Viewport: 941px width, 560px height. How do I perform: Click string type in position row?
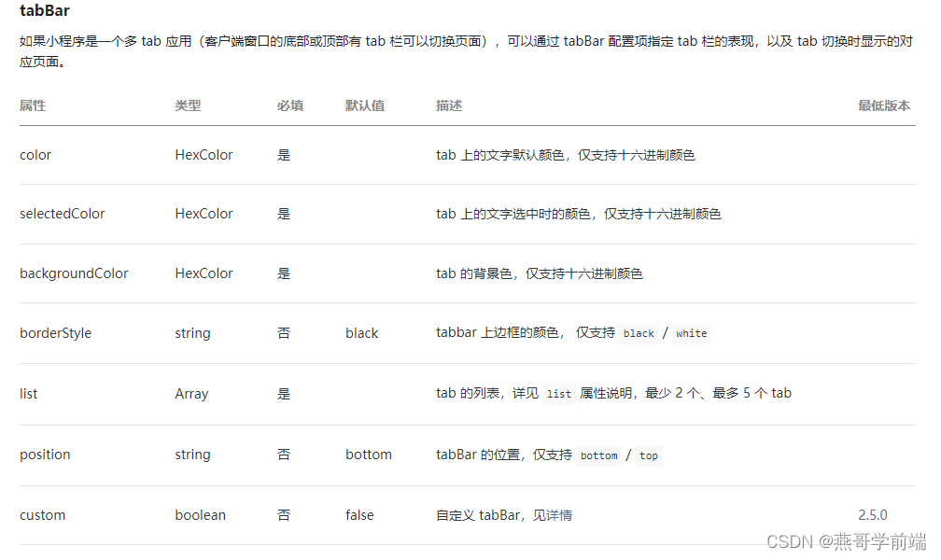(x=192, y=455)
